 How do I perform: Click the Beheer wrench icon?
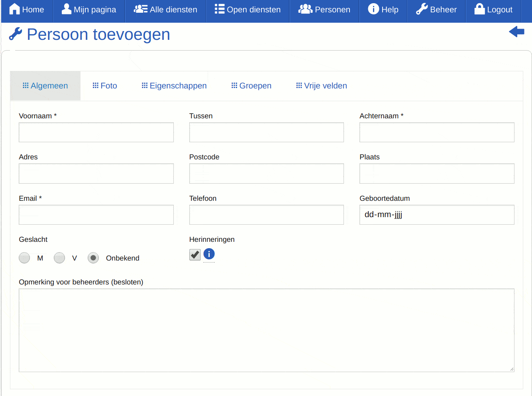click(x=422, y=9)
